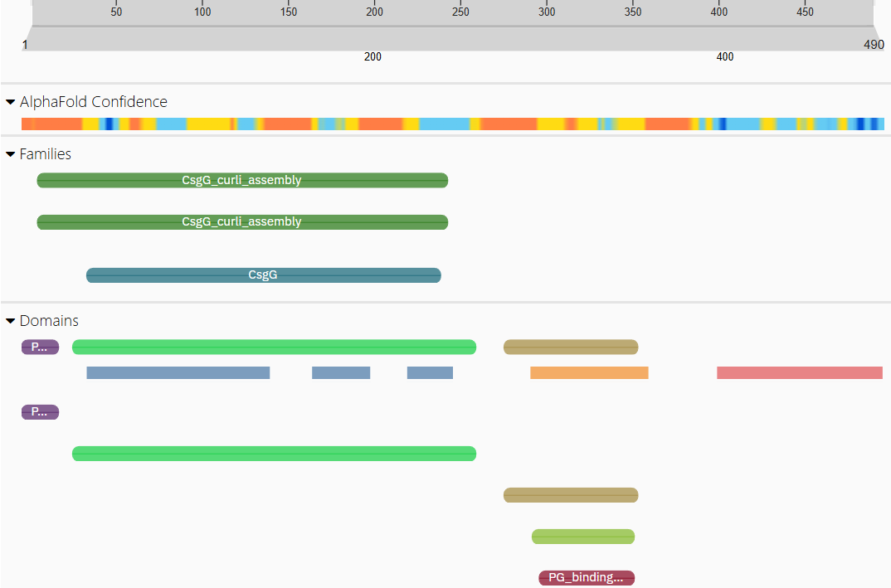Viewport: 891px width, 588px height.
Task: Click ruler tick 100
Action: click(x=202, y=12)
